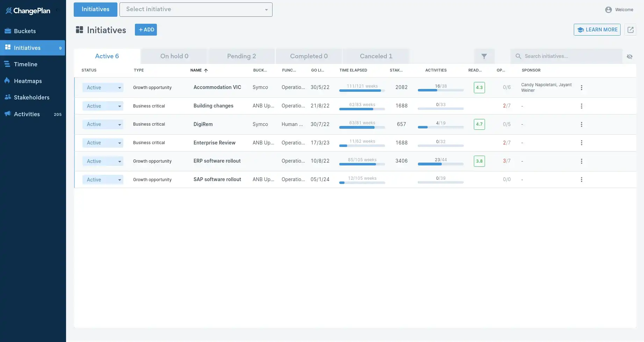Click the ERP software rollout time elapsed bar
The height and width of the screenshot is (342, 644).
pos(362,164)
